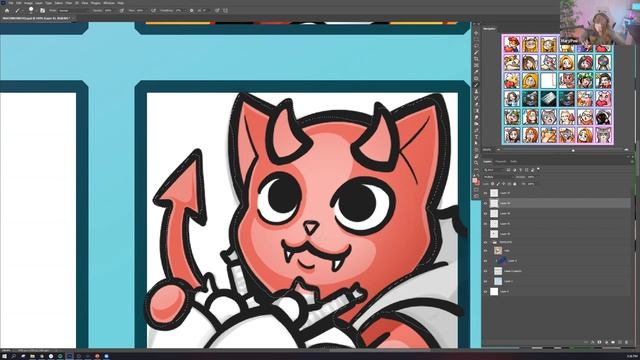
Task: Open the Window menu
Action: pyautogui.click(x=109, y=3)
